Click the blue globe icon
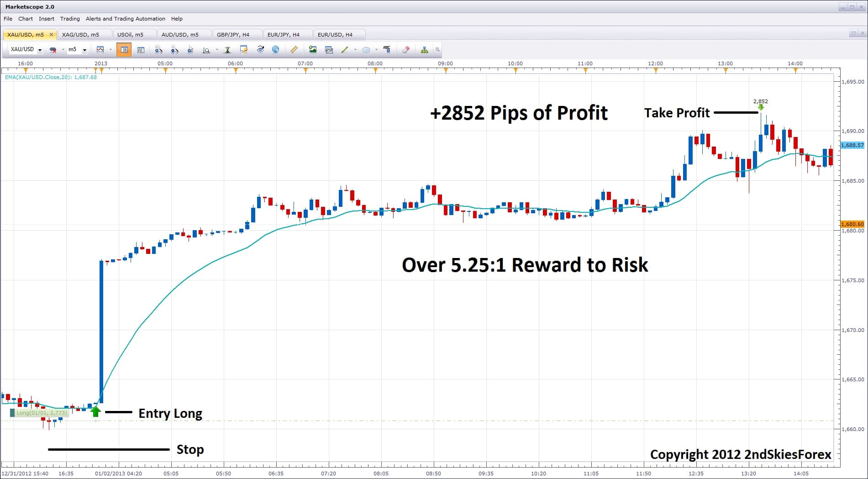868x479 pixels. (276, 49)
